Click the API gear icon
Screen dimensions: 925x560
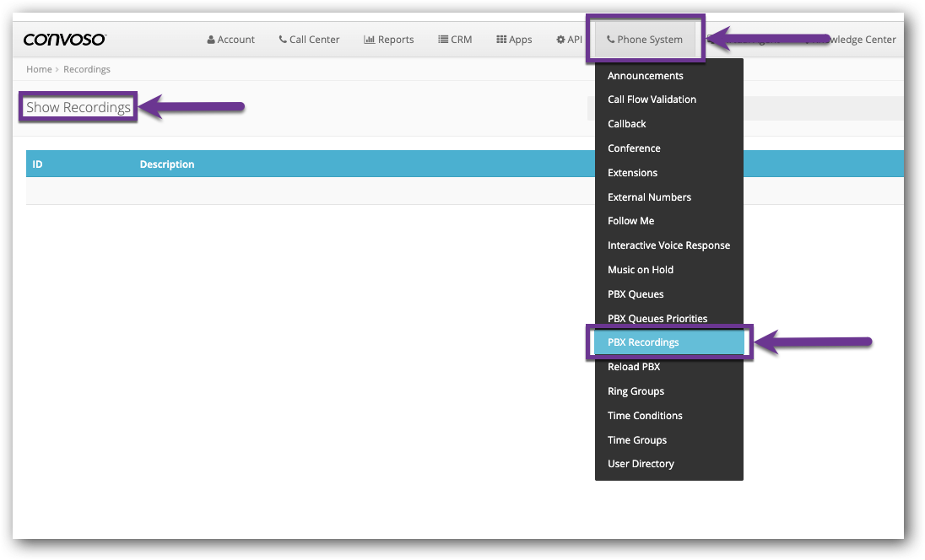(x=560, y=40)
